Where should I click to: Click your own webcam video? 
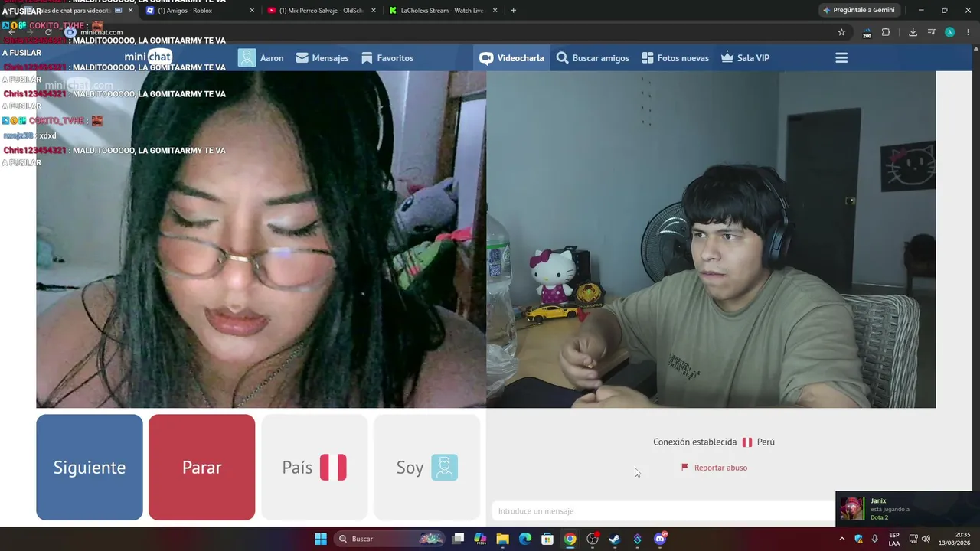click(x=711, y=240)
